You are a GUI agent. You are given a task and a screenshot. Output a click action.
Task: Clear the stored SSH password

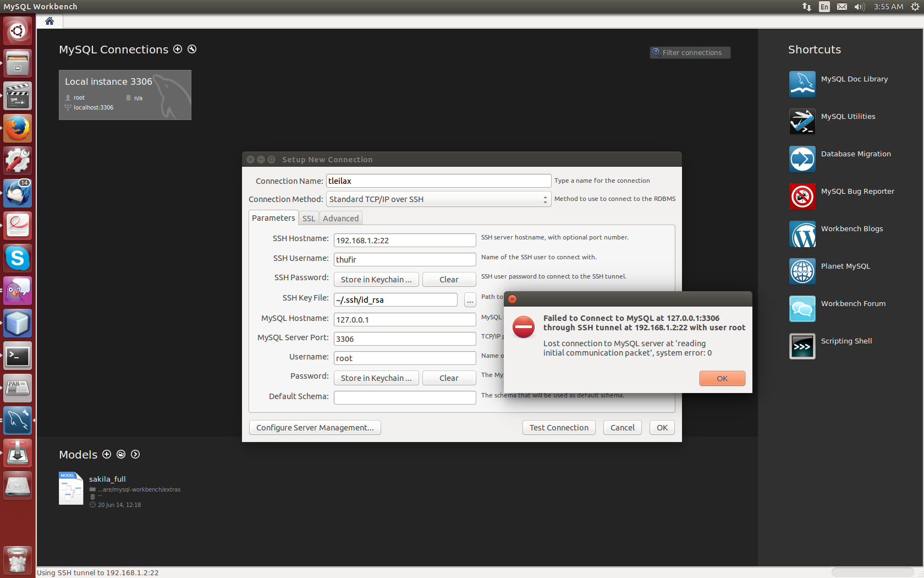pos(449,280)
